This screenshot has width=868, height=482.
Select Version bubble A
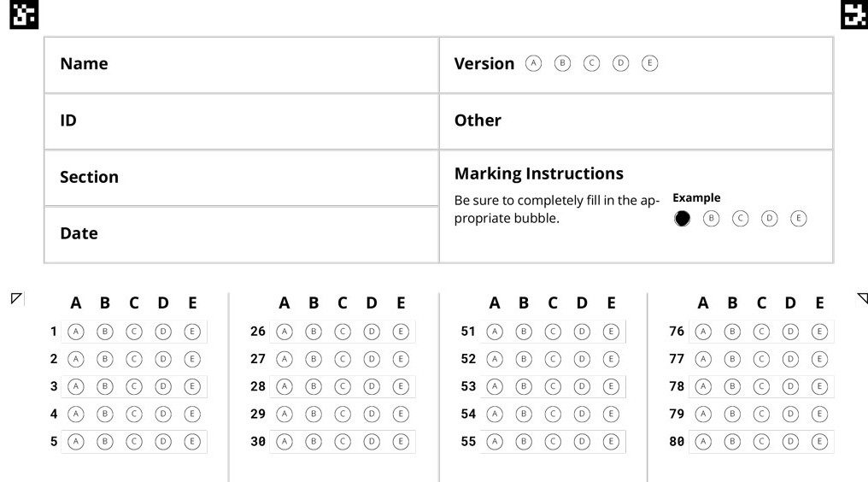click(534, 63)
